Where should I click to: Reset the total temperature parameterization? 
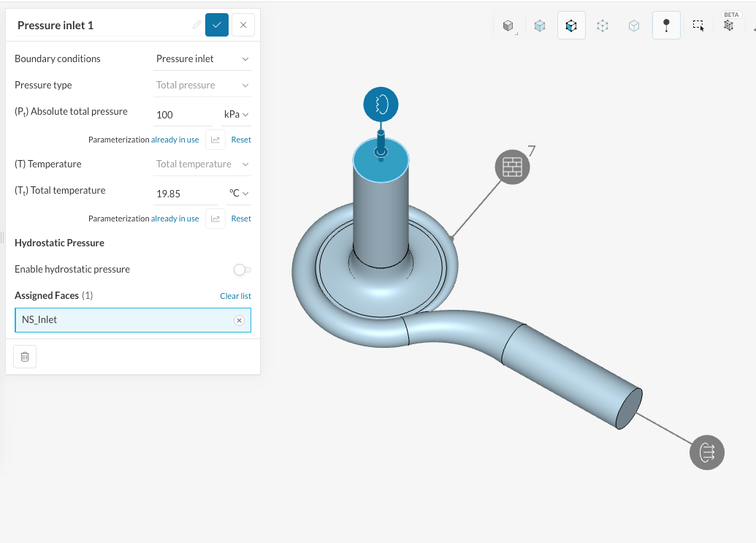(241, 219)
